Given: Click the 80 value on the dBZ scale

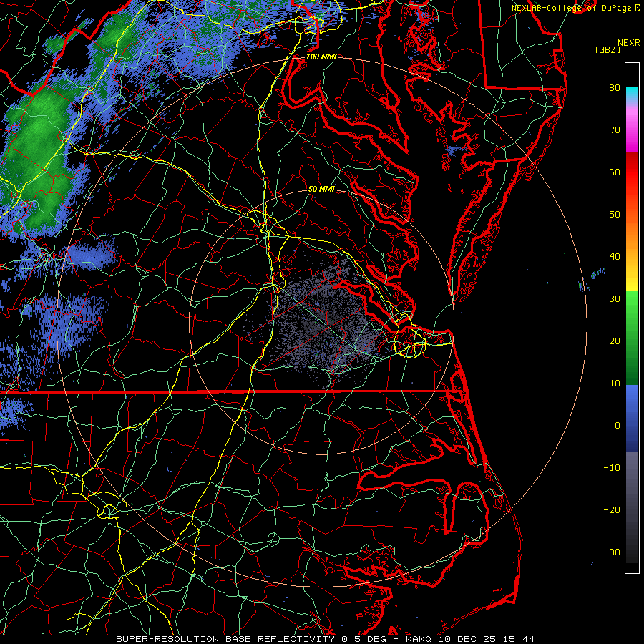Looking at the screenshot, I should tap(615, 88).
